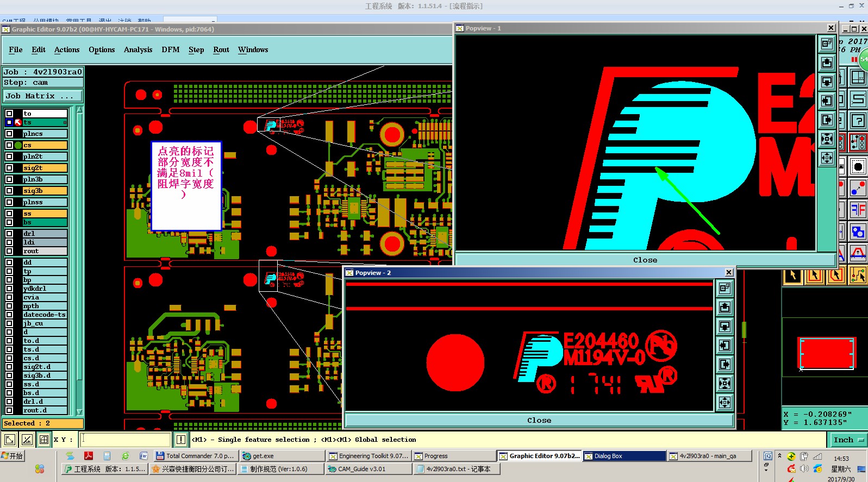Open the Inch units dropdown
This screenshot has width=868, height=482.
[x=848, y=440]
